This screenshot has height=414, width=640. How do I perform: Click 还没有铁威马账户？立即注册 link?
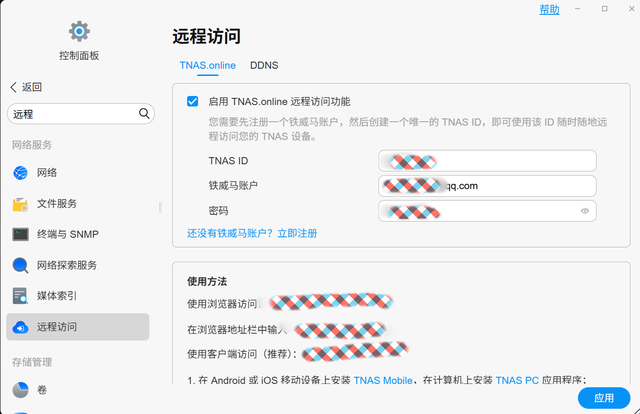(252, 233)
